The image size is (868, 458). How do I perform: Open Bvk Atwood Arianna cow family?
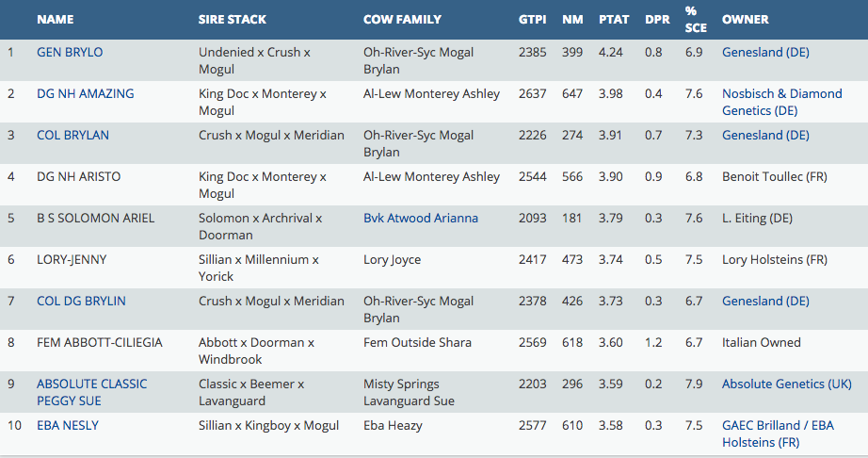[420, 219]
